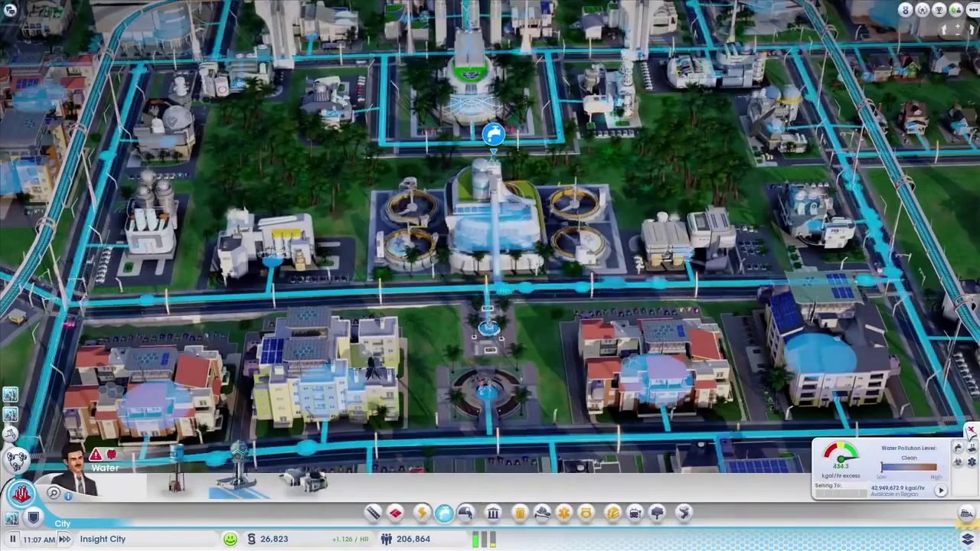Open the blue info icon near the advisor

(68, 496)
